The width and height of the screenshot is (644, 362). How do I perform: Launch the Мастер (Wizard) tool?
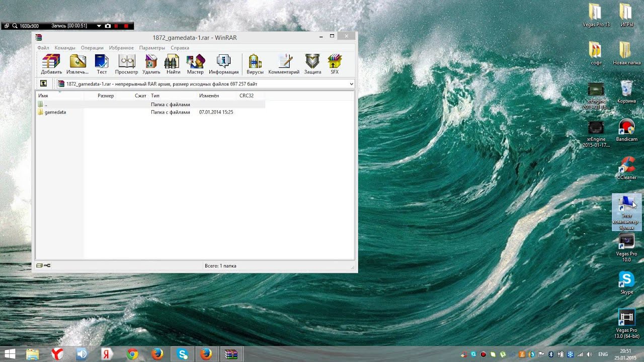coord(195,64)
